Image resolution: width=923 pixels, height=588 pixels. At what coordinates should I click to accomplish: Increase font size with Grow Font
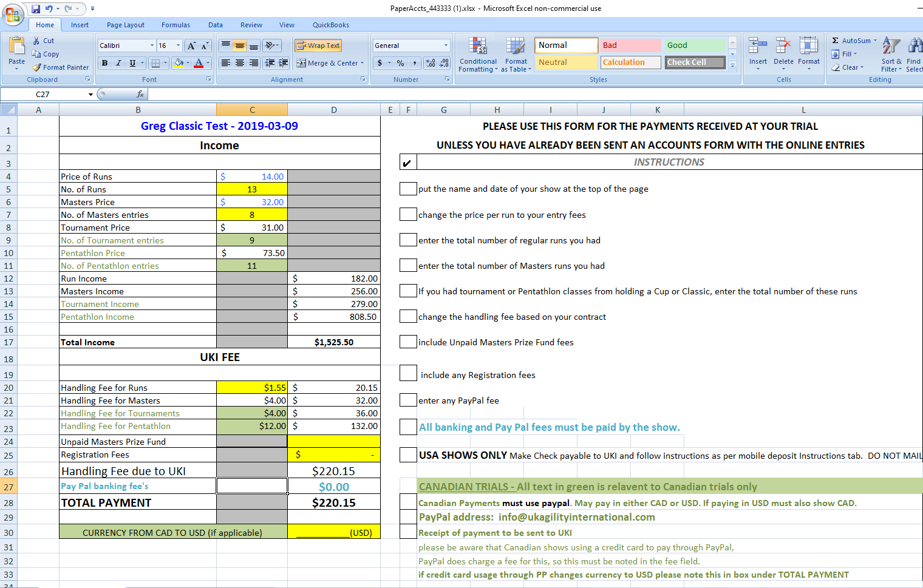(191, 46)
